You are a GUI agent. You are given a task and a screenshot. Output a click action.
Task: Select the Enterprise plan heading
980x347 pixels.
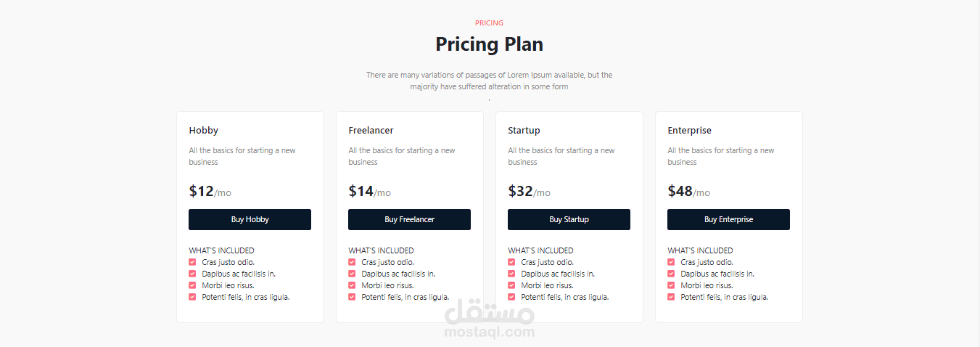pyautogui.click(x=689, y=131)
